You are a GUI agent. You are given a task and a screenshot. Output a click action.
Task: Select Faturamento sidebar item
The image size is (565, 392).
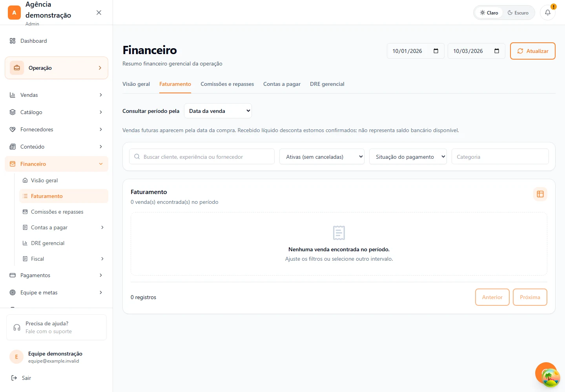click(64, 196)
